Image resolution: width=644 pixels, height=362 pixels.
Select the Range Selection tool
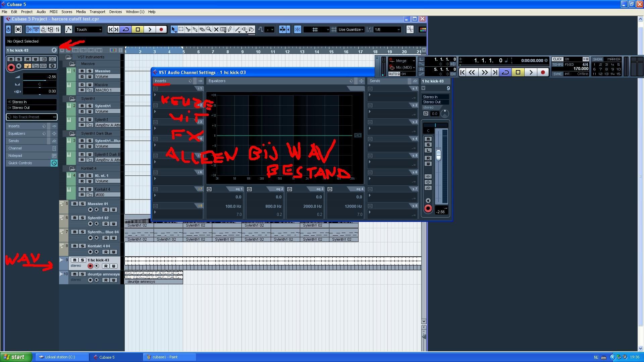181,29
